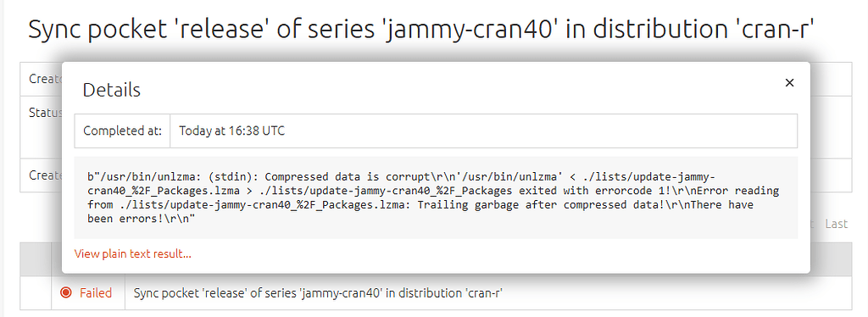Image resolution: width=868 pixels, height=317 pixels.
Task: Open the Sync pocket 'release' activity row description
Action: (318, 292)
